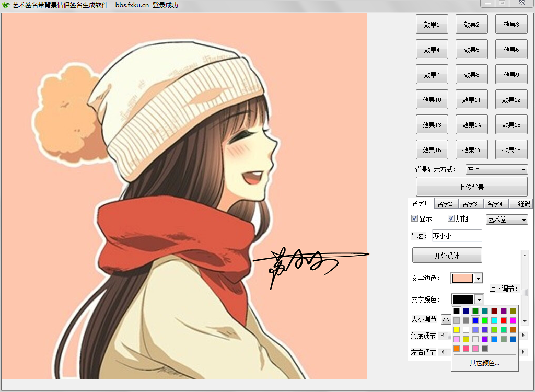Apply 效果3 style
The height and width of the screenshot is (392, 535).
pyautogui.click(x=511, y=24)
